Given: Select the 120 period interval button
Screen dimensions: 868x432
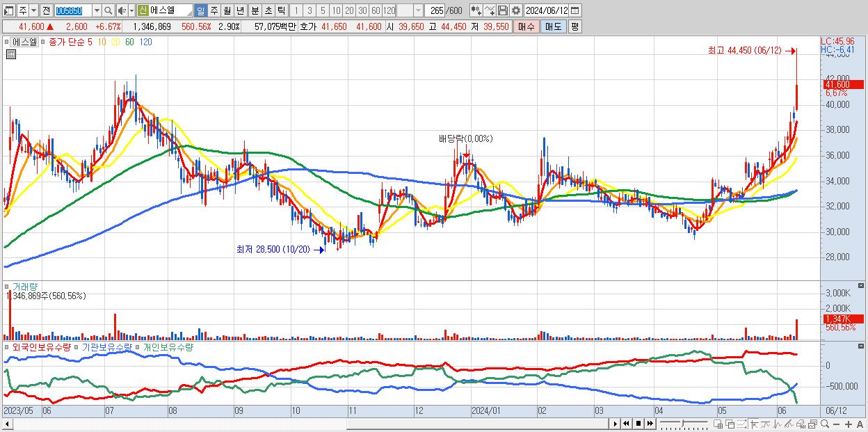Looking at the screenshot, I should [389, 10].
